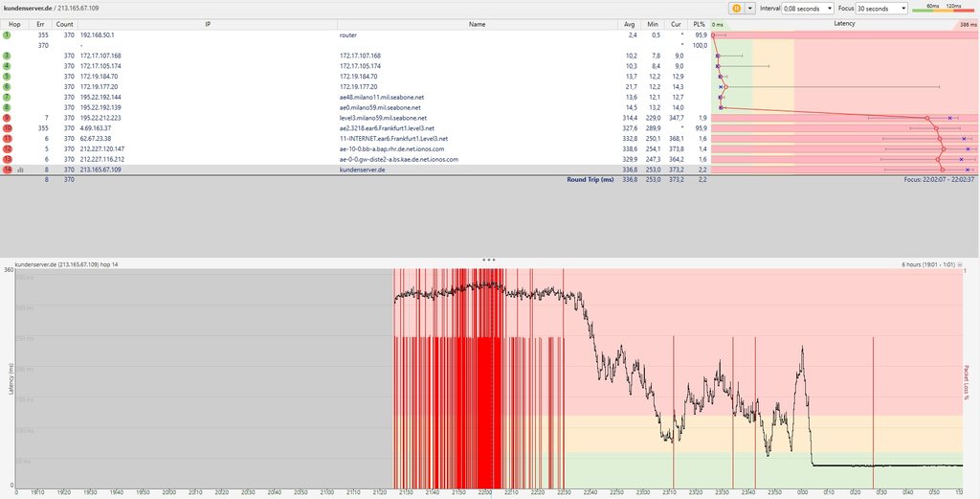This screenshot has width=980, height=499.
Task: Click the Name column header
Action: pos(478,24)
